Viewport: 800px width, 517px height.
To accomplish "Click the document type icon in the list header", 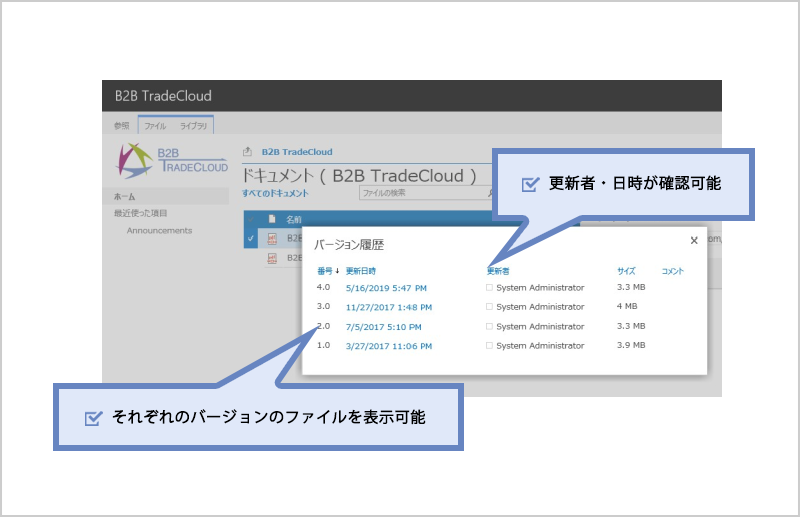I will pyautogui.click(x=271, y=219).
